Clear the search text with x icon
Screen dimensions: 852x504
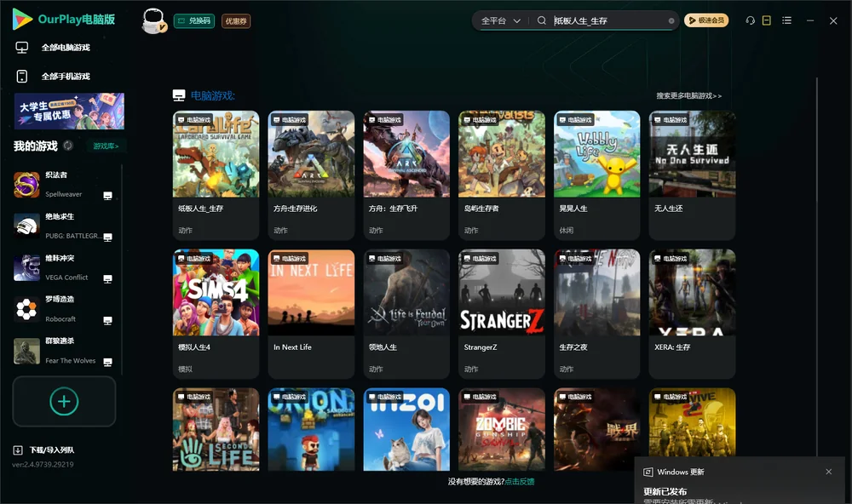671,20
